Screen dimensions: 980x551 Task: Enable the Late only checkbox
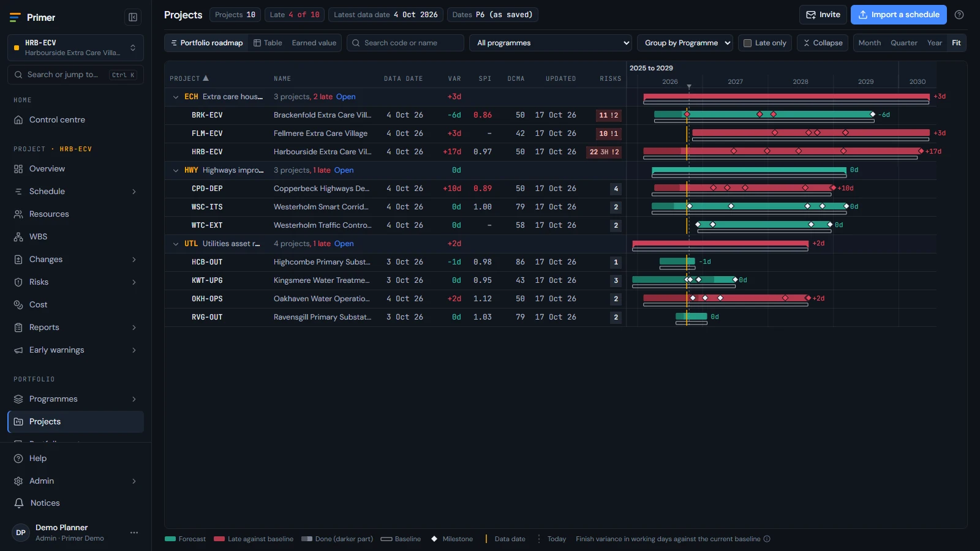tap(747, 43)
